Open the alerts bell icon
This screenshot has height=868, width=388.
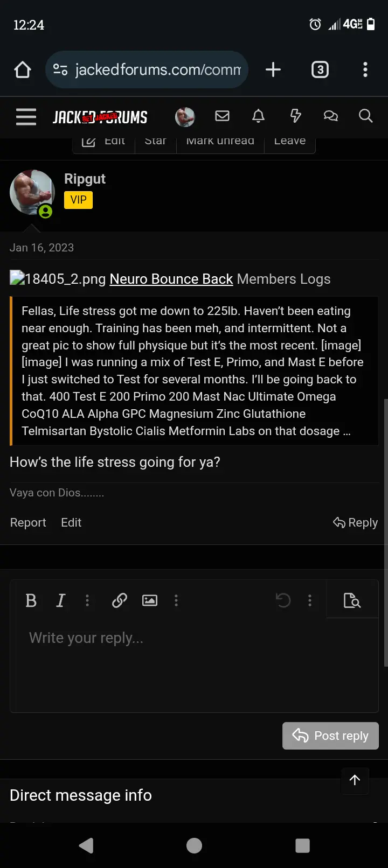point(259,116)
